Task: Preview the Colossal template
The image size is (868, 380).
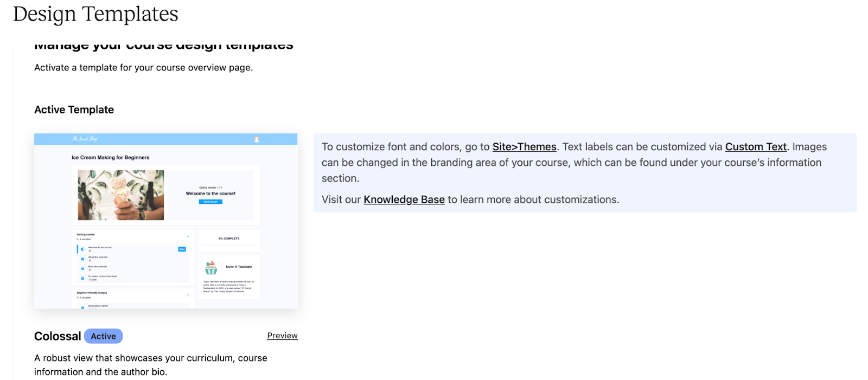Action: (282, 336)
